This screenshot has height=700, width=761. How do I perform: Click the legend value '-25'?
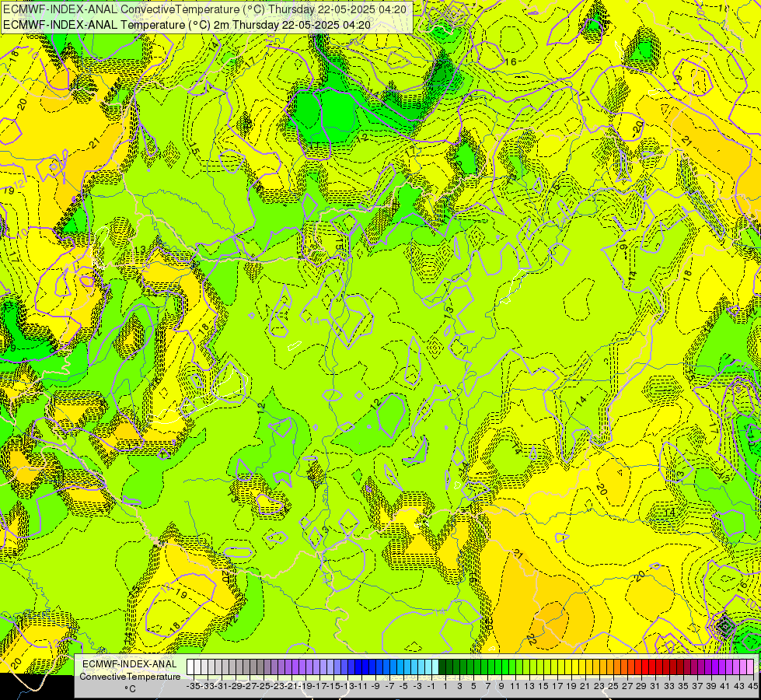coord(263,687)
